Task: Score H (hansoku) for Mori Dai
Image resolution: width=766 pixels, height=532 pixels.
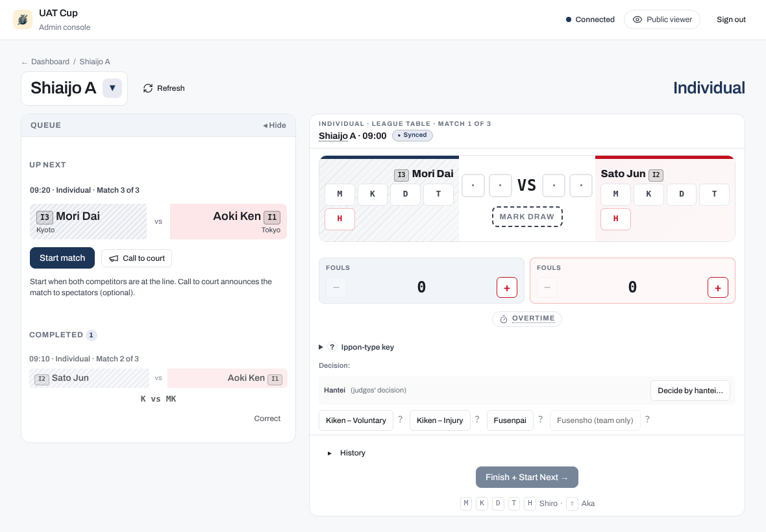Action: pyautogui.click(x=340, y=219)
